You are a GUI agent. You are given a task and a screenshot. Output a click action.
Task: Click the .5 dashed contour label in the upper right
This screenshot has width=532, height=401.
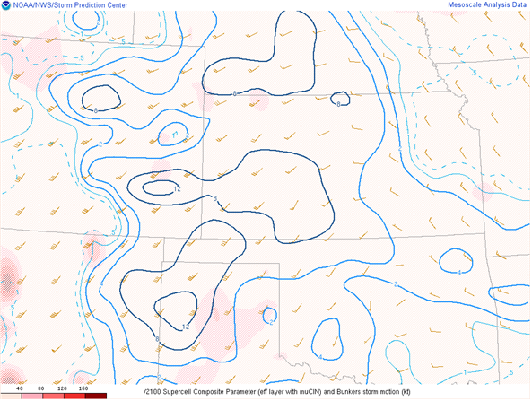point(474,73)
